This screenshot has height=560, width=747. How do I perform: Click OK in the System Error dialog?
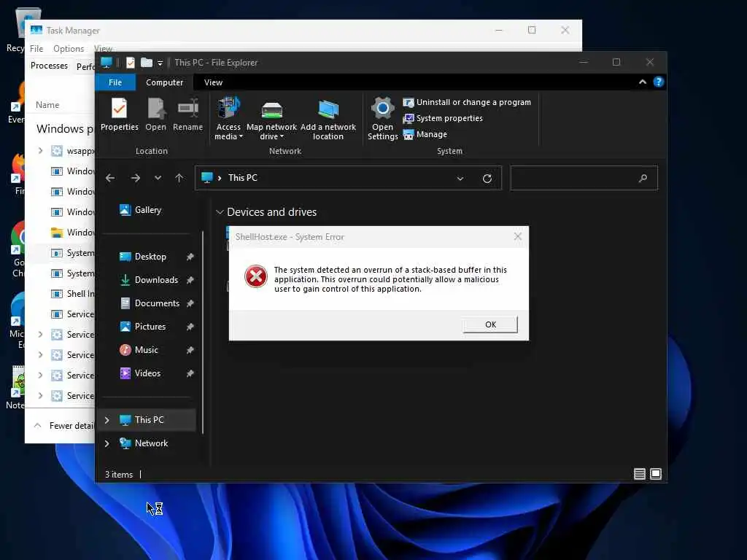(x=490, y=324)
